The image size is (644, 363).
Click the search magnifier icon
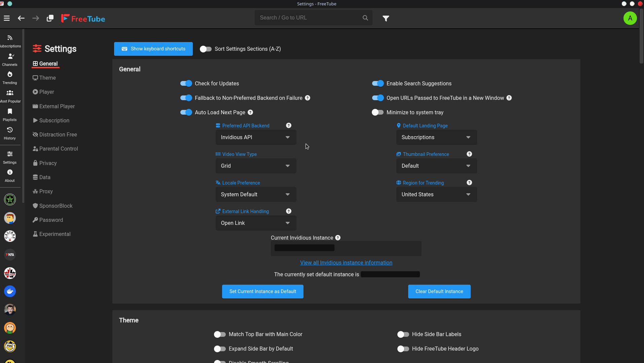(365, 18)
